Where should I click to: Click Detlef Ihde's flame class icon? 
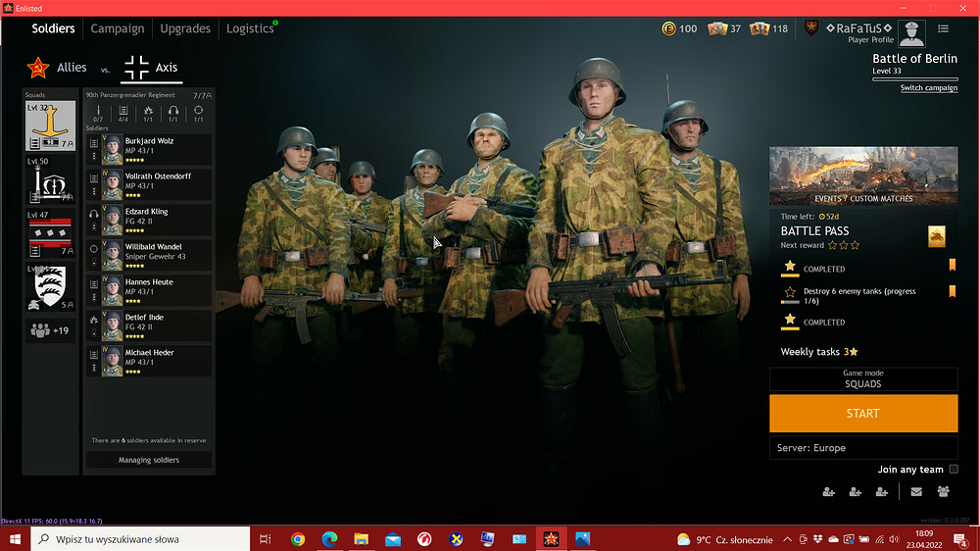[94, 320]
